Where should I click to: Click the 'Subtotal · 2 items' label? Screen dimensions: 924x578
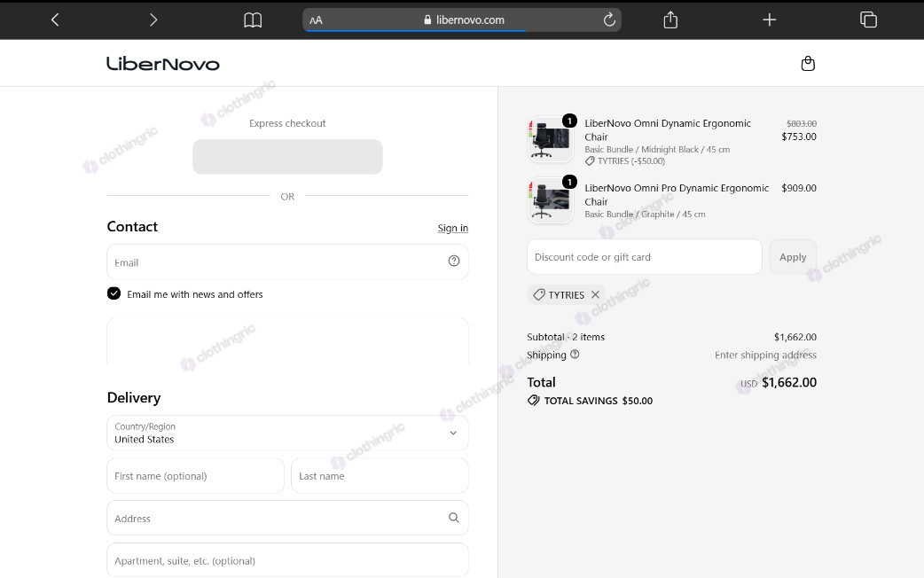tap(566, 337)
